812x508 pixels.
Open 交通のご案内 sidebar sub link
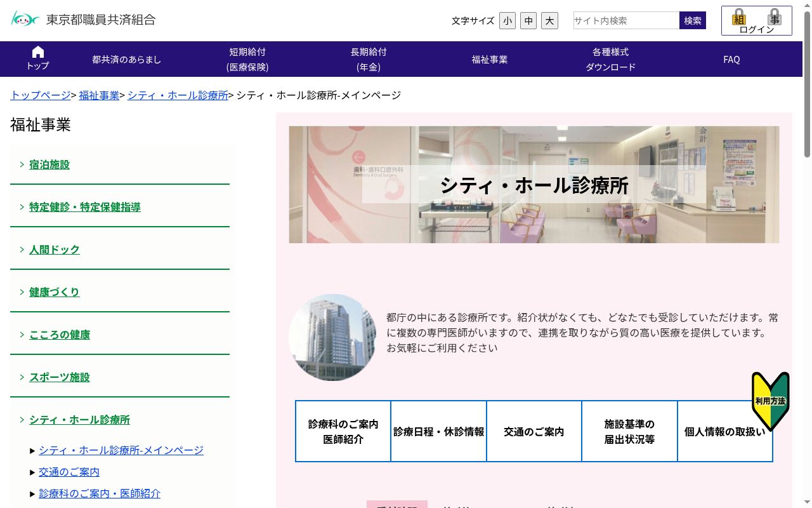(69, 472)
